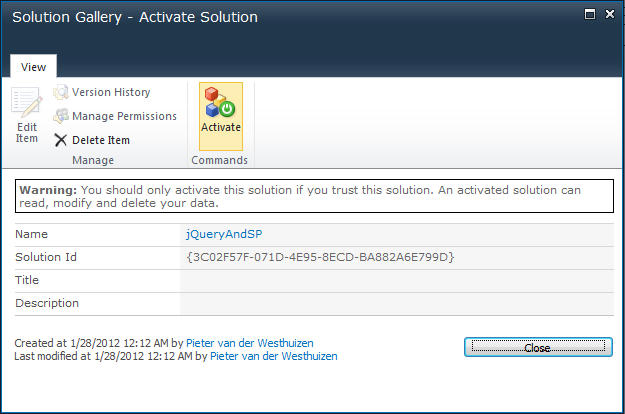Choose Manage Permissions label
This screenshot has height=414, width=625.
pyautogui.click(x=124, y=116)
